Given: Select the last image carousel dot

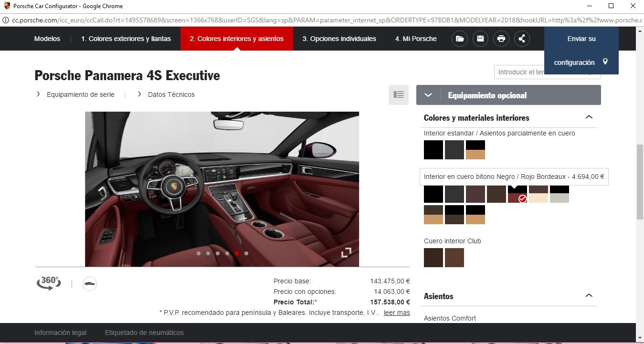Looking at the screenshot, I should pyautogui.click(x=246, y=253).
